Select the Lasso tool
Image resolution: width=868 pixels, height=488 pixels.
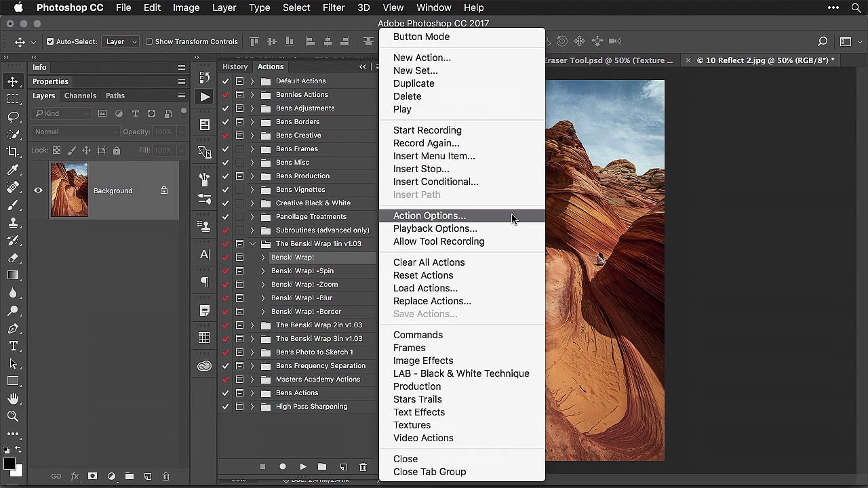13,117
